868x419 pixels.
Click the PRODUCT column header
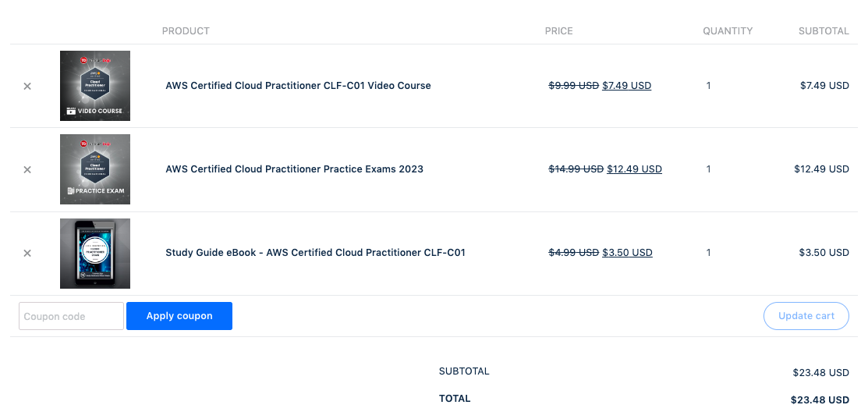click(186, 31)
